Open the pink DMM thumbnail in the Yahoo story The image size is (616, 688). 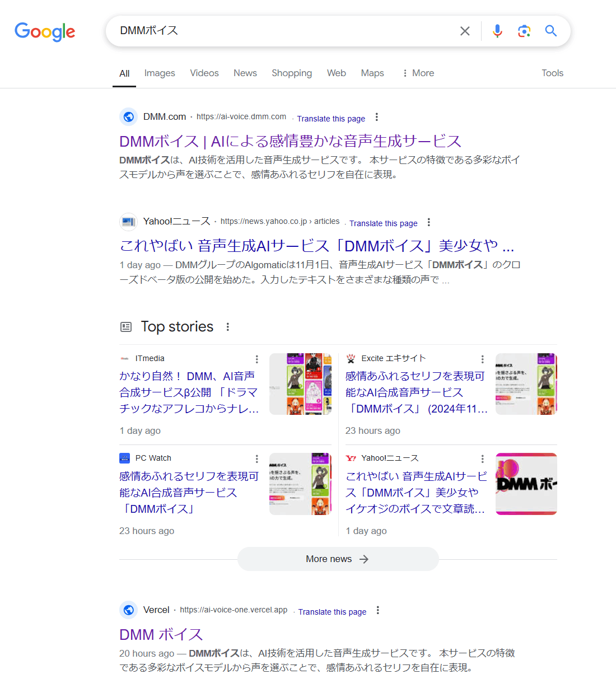[526, 484]
